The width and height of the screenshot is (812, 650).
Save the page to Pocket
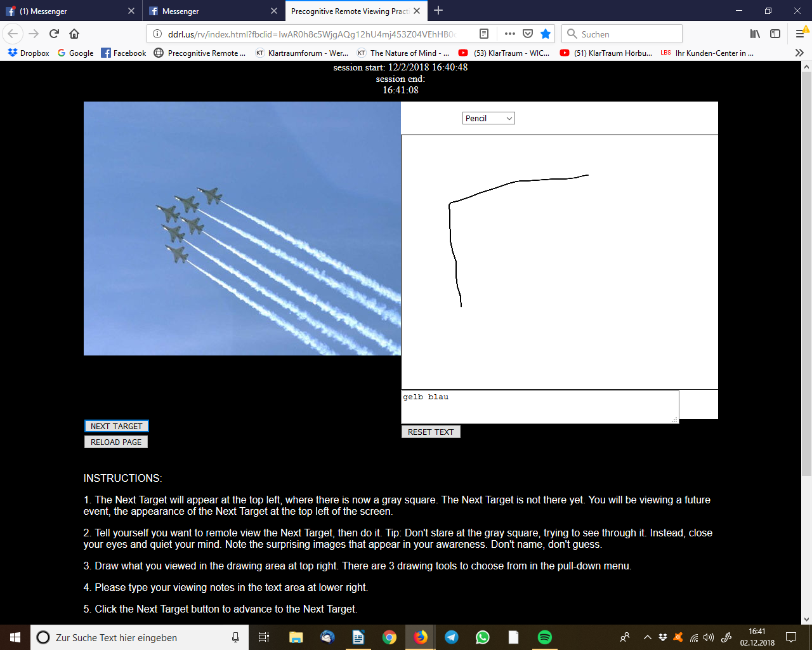point(527,34)
